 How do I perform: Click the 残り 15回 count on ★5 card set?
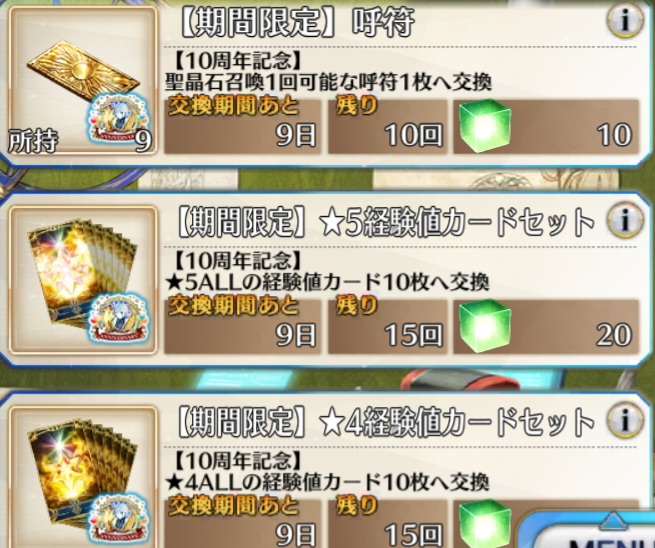[x=387, y=326]
